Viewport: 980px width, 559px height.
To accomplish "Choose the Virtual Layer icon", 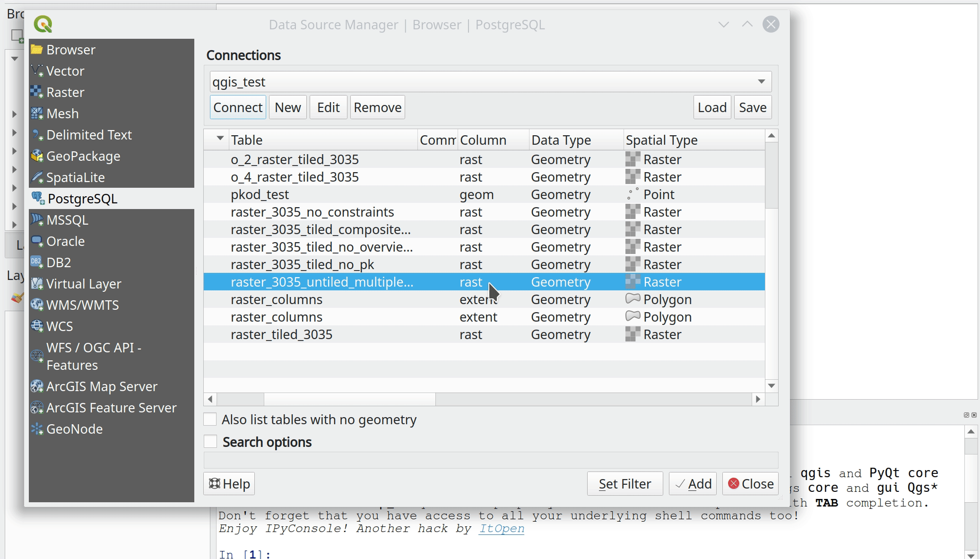I will pyautogui.click(x=36, y=283).
